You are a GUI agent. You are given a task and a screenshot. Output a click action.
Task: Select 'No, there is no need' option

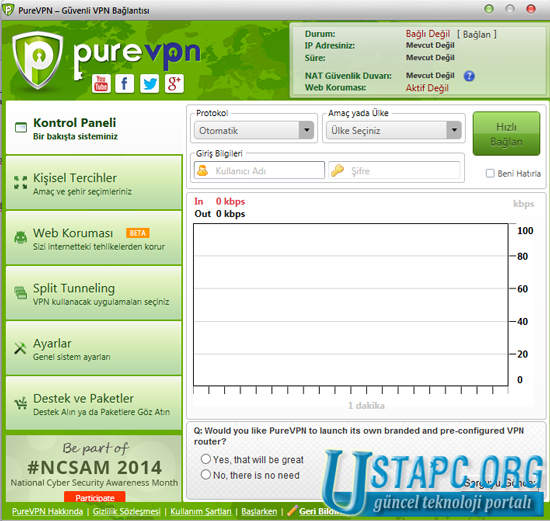point(206,475)
